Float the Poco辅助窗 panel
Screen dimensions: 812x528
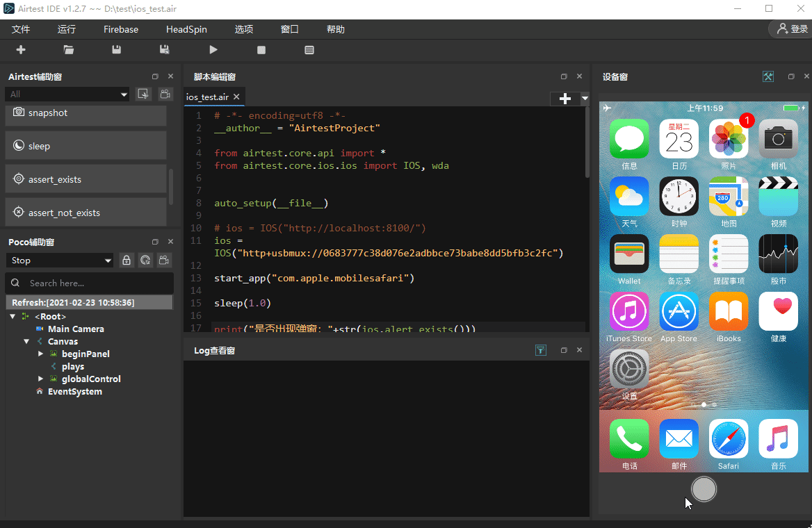(155, 242)
